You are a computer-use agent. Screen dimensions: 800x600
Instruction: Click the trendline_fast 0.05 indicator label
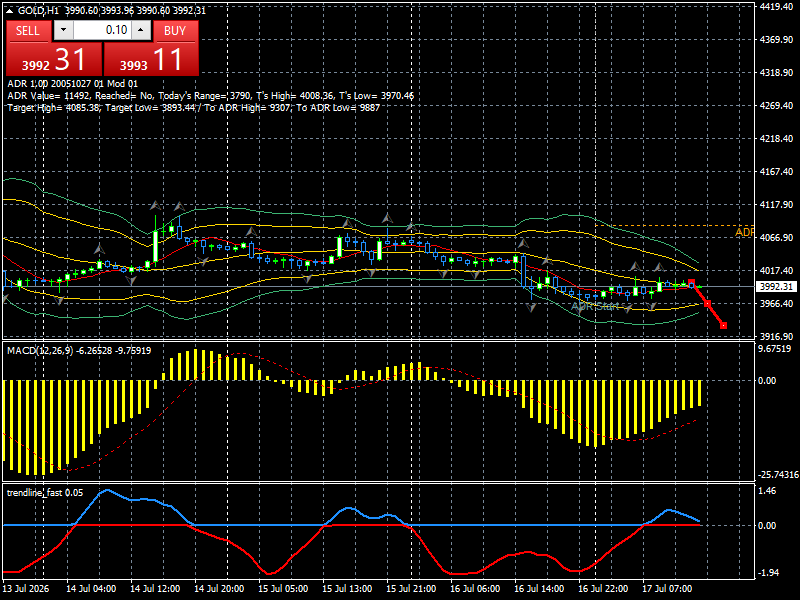coord(45,493)
